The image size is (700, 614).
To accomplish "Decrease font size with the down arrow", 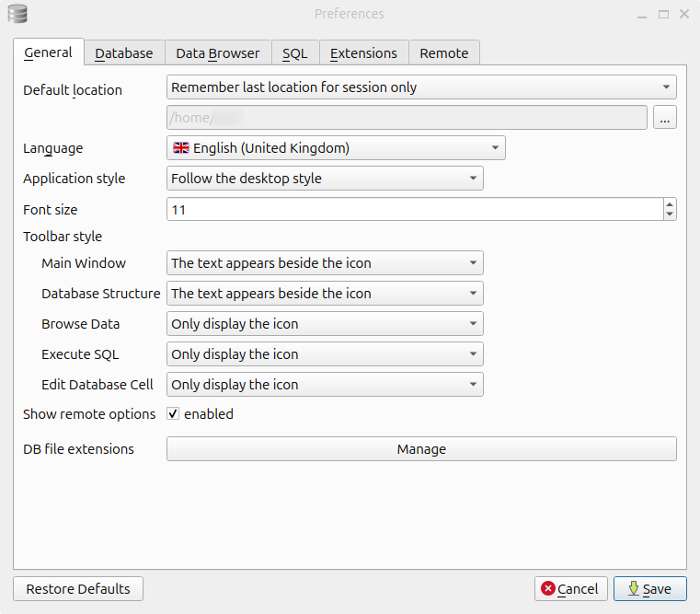I will click(x=670, y=214).
